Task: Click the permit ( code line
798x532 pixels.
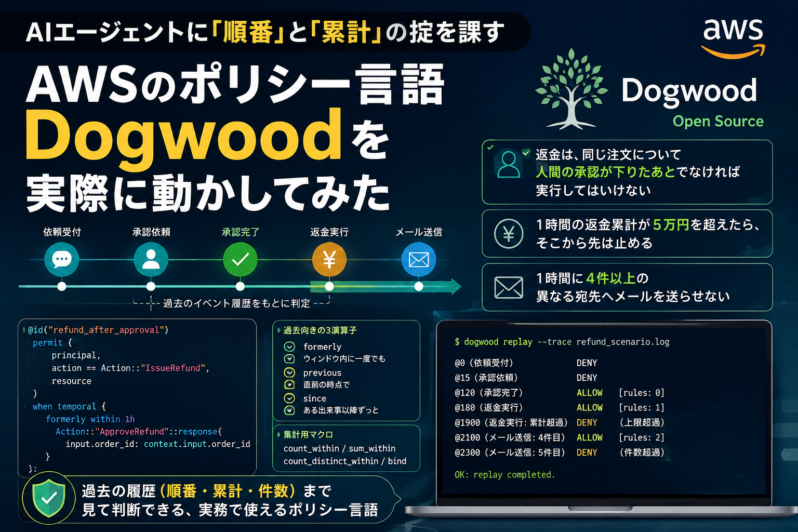Action: [x=52, y=343]
